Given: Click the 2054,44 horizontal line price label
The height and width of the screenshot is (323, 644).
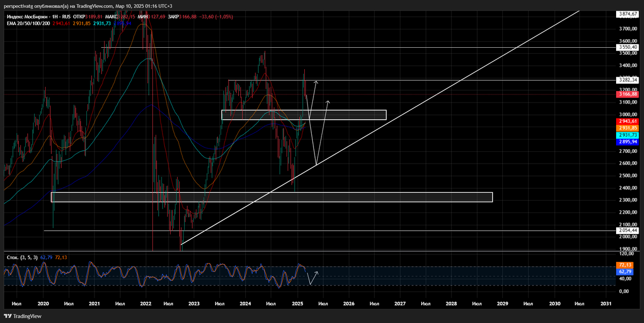Looking at the screenshot, I should pos(627,230).
